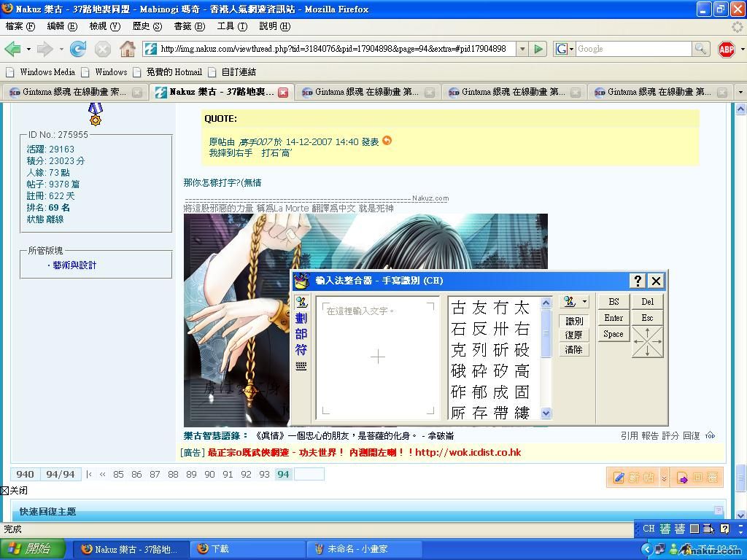Open the Home page icon
Image resolution: width=747 pixels, height=560 pixels.
click(x=127, y=49)
